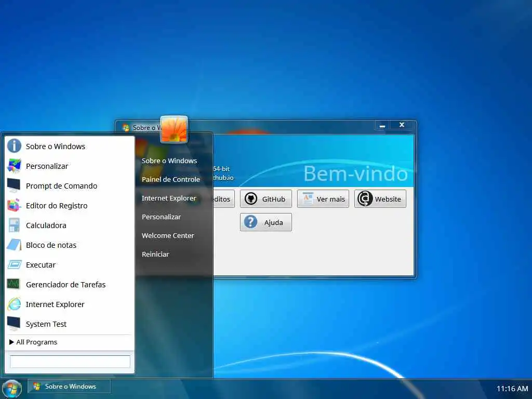Open Personalizar from the program list
Viewport: 532px width, 399px height.
pos(70,166)
